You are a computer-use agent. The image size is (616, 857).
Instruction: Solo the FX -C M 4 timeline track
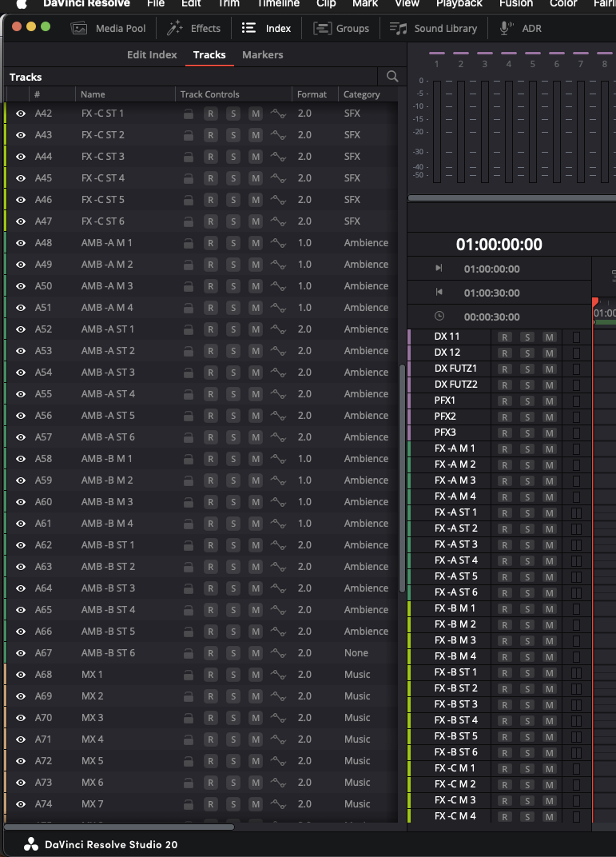[x=527, y=816]
